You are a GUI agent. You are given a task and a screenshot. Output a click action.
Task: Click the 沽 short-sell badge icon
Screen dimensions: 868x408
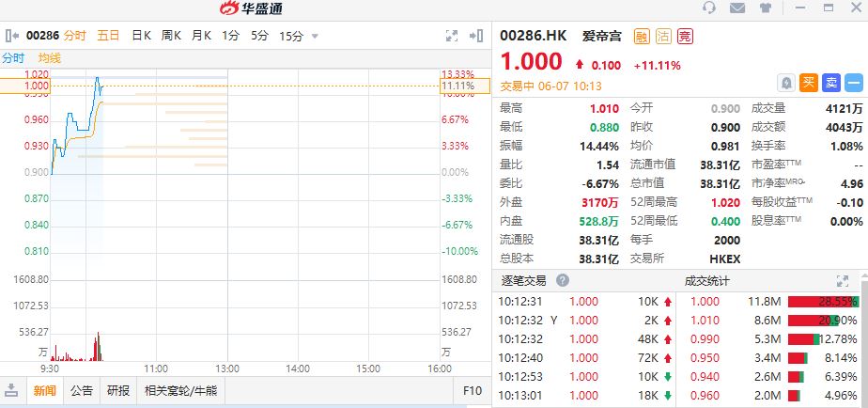click(x=663, y=37)
